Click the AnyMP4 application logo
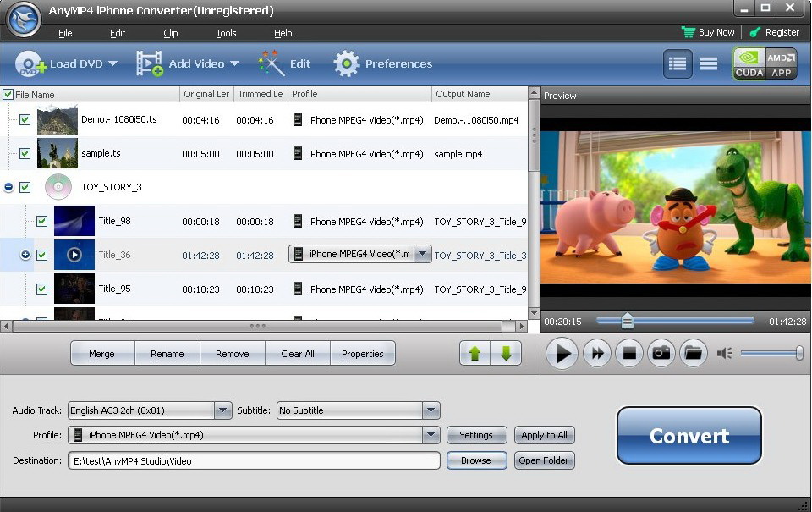 click(x=24, y=19)
